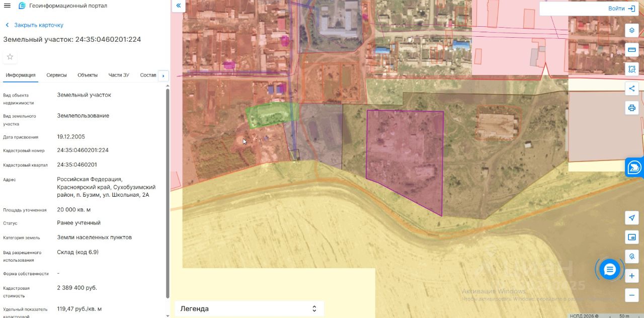Zoom in with plus button
Screen dimensions: 644x318
[632, 276]
